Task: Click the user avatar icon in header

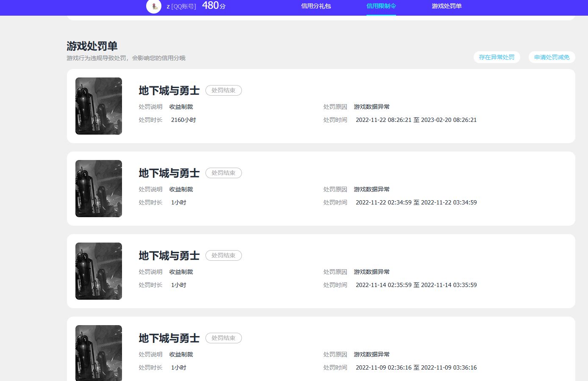Action: click(x=154, y=6)
